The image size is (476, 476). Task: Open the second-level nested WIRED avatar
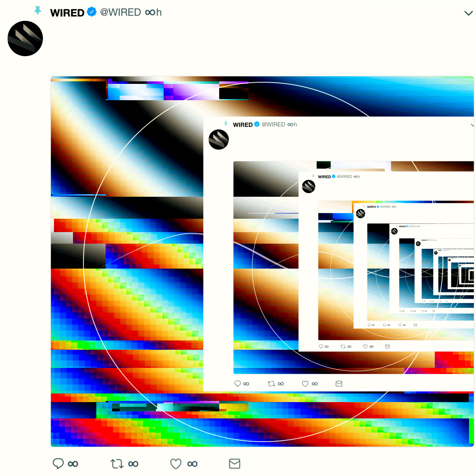(x=219, y=139)
